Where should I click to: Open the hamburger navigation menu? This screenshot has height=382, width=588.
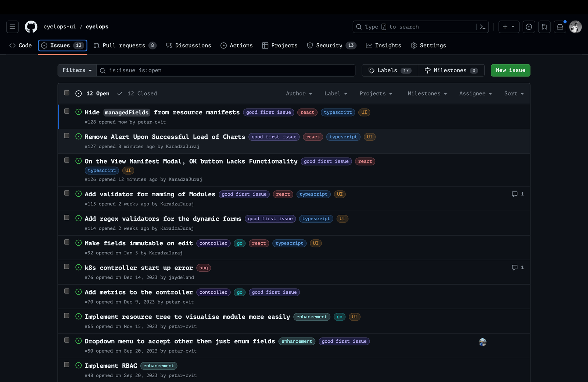click(x=12, y=27)
